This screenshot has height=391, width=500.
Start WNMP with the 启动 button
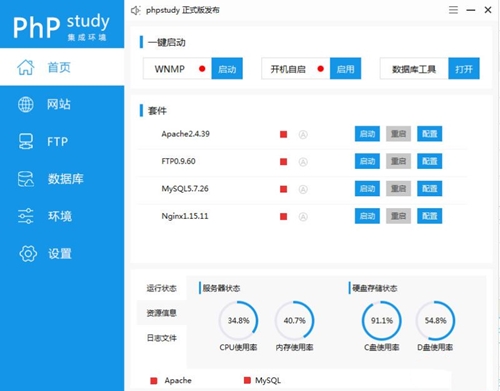(x=227, y=69)
